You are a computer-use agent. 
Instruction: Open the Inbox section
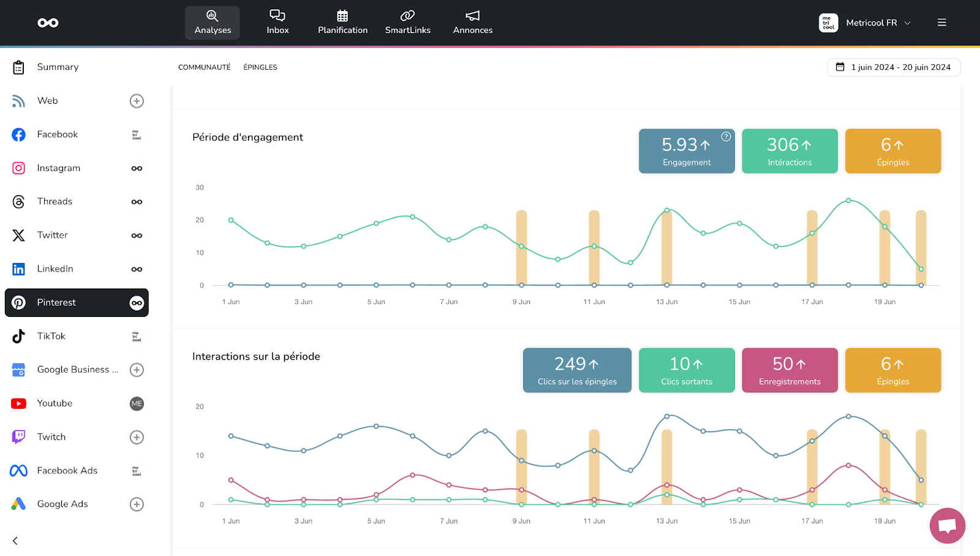click(277, 23)
